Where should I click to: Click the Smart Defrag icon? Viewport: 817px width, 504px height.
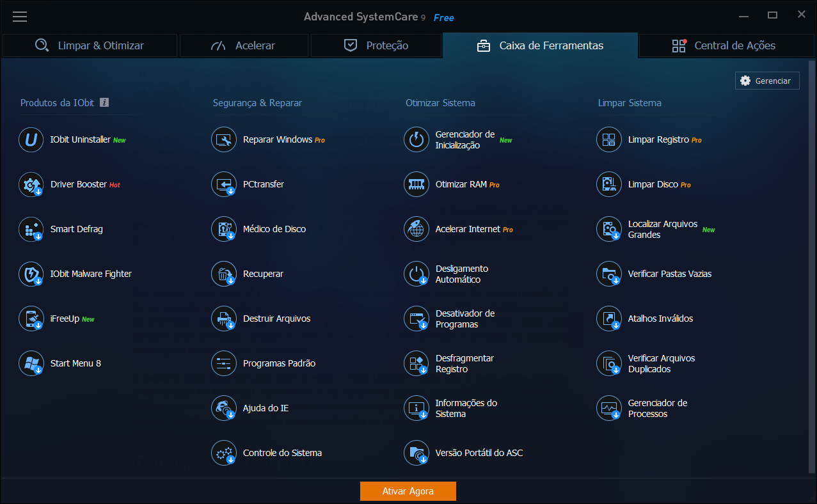point(31,229)
